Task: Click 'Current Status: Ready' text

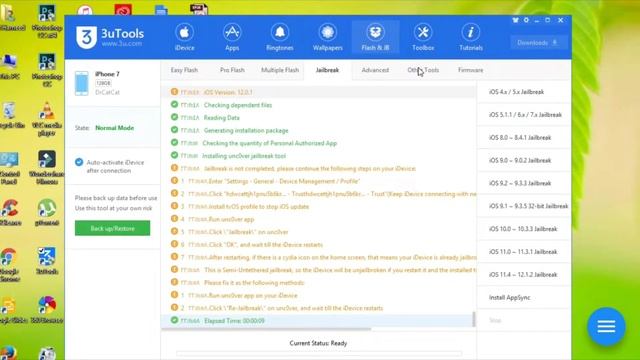Action: coord(318,343)
